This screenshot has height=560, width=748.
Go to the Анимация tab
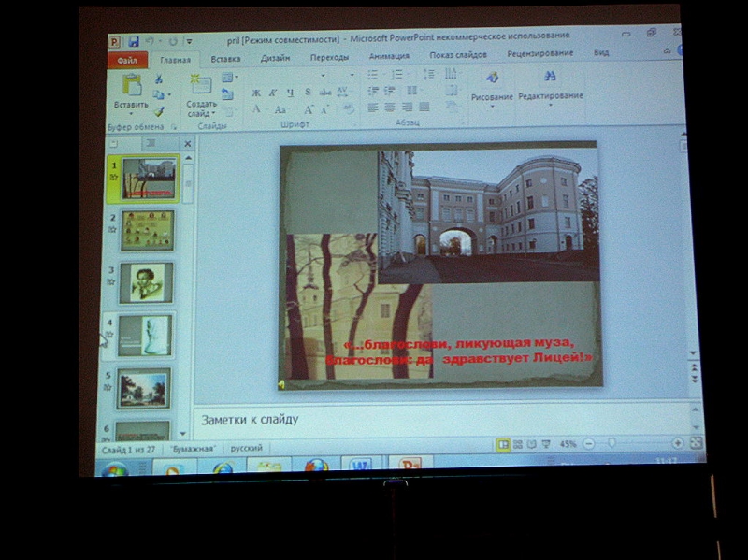pos(389,56)
